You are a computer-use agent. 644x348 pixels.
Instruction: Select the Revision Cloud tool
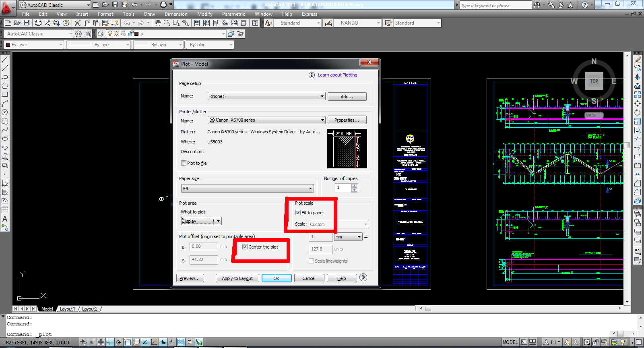[5, 121]
